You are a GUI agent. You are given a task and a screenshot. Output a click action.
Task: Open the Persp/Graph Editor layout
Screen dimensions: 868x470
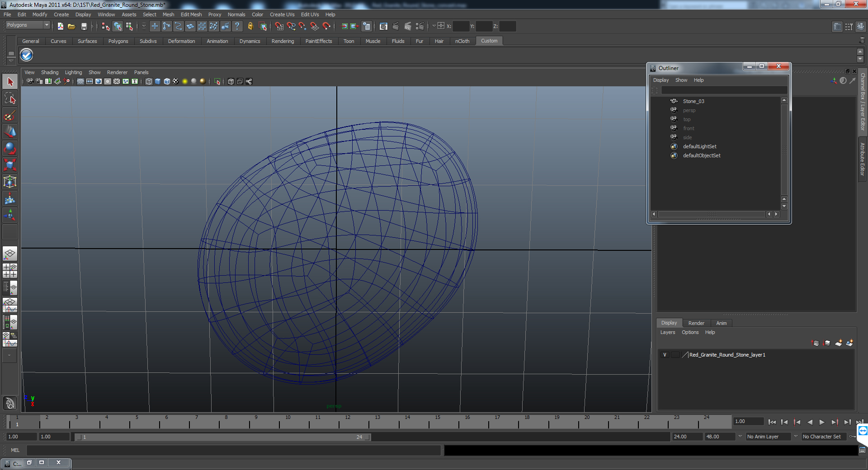tap(10, 305)
